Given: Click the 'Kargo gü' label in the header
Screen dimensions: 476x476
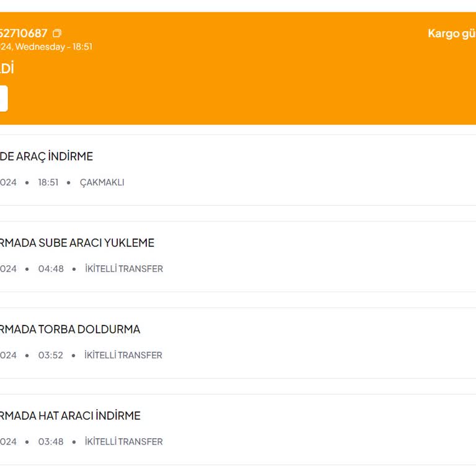Looking at the screenshot, I should tap(451, 33).
